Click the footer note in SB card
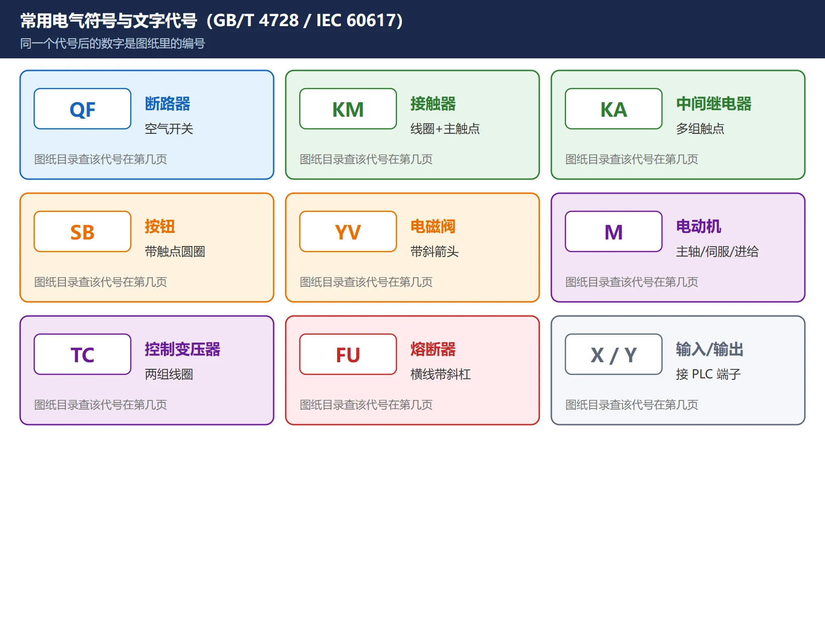825x644 pixels. (x=101, y=282)
